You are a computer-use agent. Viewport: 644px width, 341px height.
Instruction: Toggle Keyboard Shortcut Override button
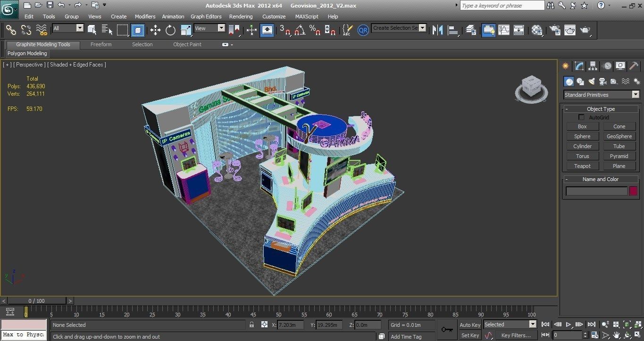[267, 30]
